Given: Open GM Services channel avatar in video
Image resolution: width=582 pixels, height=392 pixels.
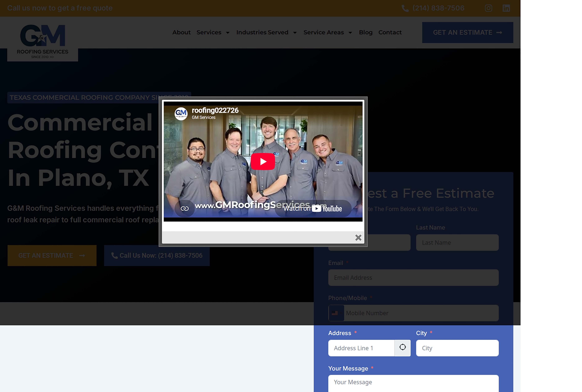Looking at the screenshot, I should point(181,114).
